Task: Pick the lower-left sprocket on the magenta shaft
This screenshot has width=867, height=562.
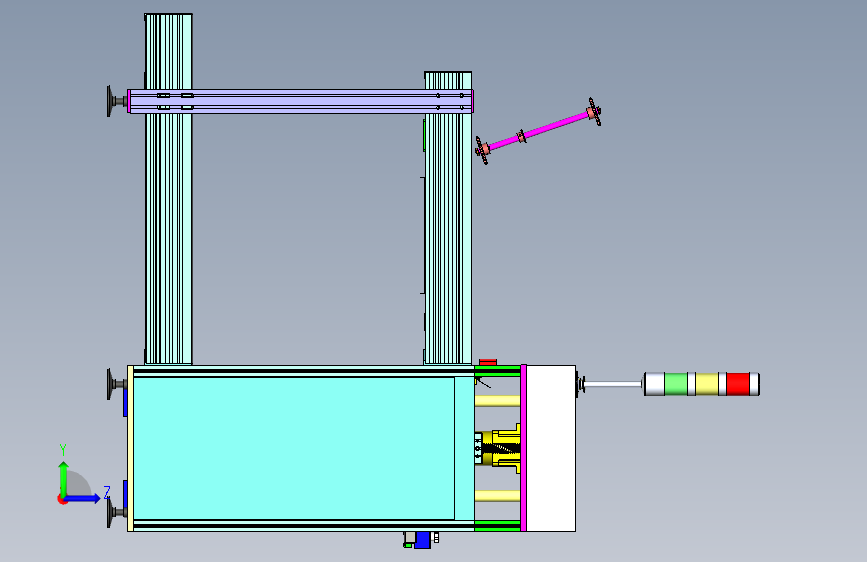Action: tap(482, 150)
